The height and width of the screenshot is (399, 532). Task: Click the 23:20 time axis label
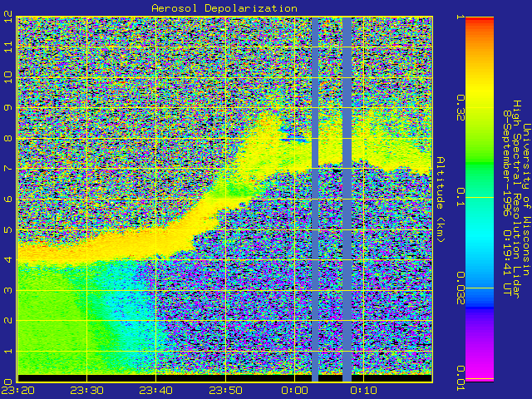coord(17,390)
